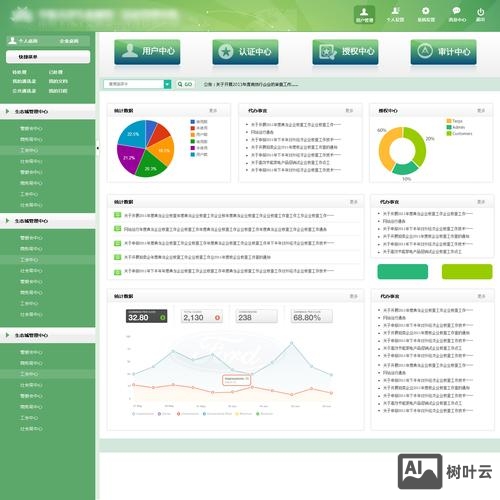Screen dimensions: 500x500
Task: Click the GO search button
Action: [185, 84]
